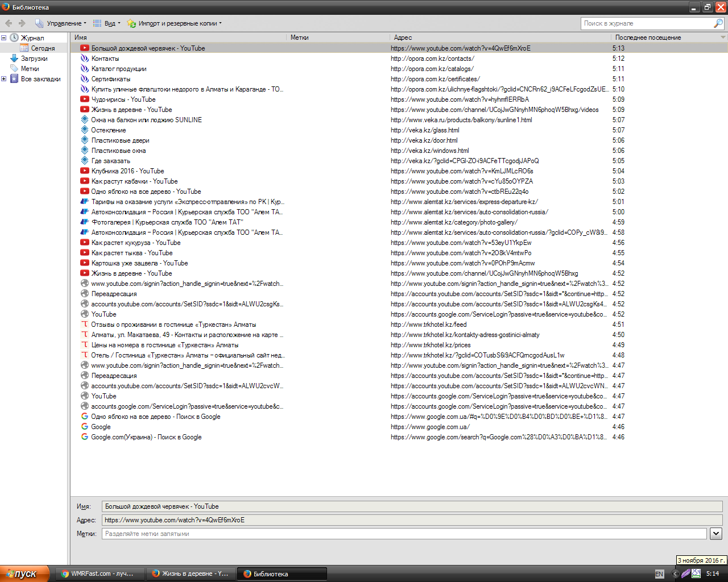Click the 'EN' language indicator in the tray

(659, 574)
